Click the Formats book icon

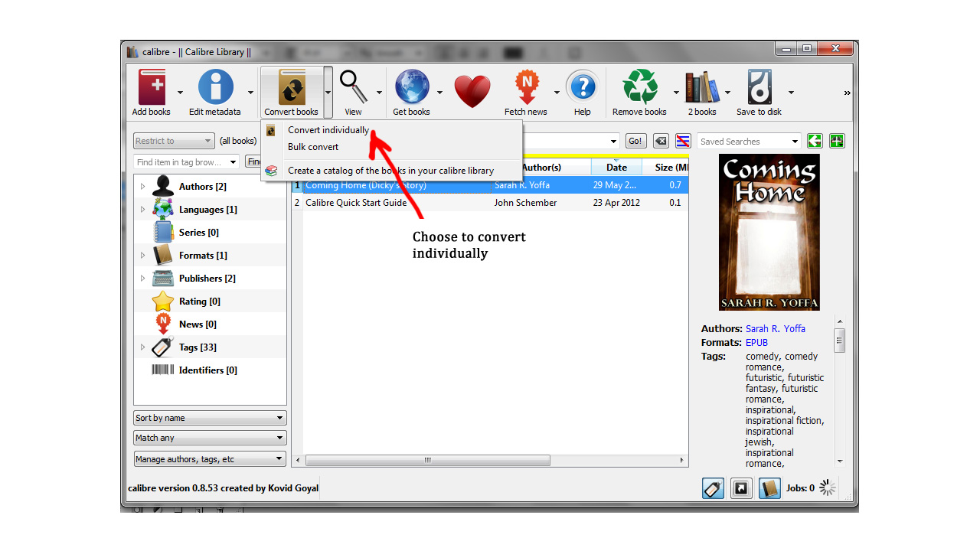pos(163,255)
